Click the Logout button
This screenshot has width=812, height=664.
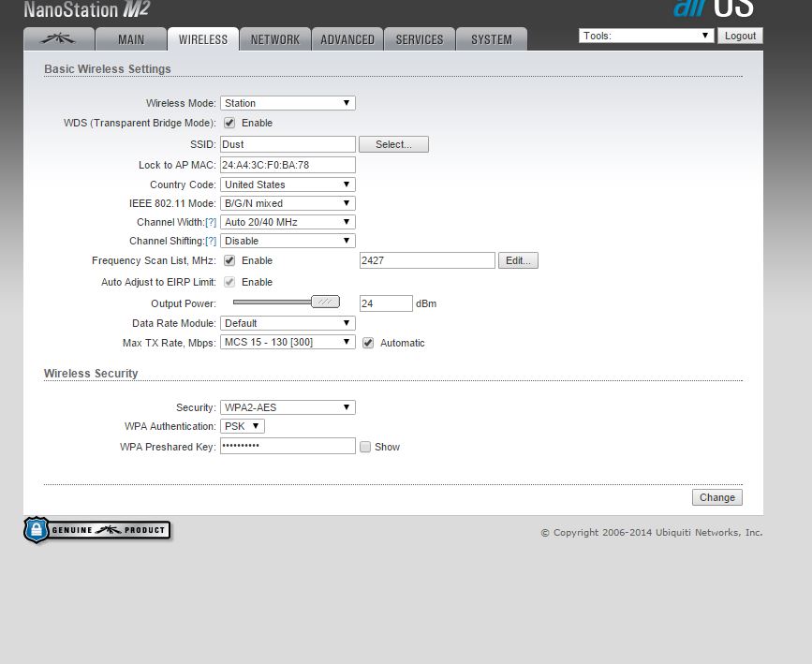coord(740,36)
